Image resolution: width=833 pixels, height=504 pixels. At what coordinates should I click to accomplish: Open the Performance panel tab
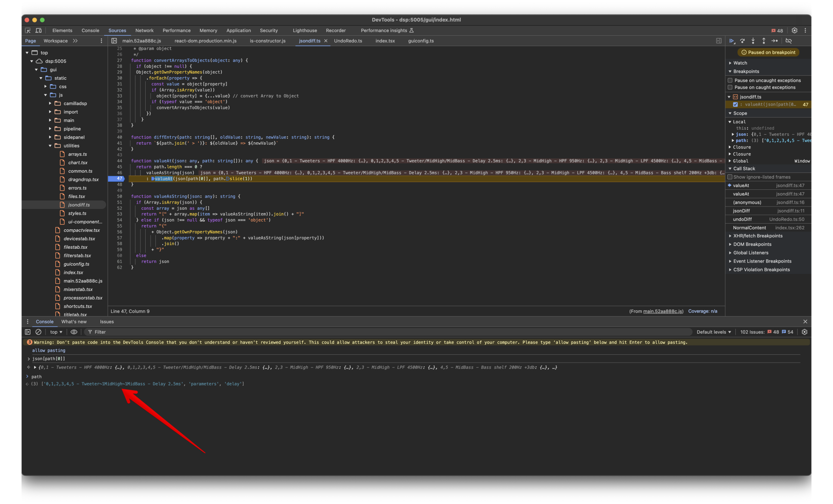pyautogui.click(x=177, y=30)
